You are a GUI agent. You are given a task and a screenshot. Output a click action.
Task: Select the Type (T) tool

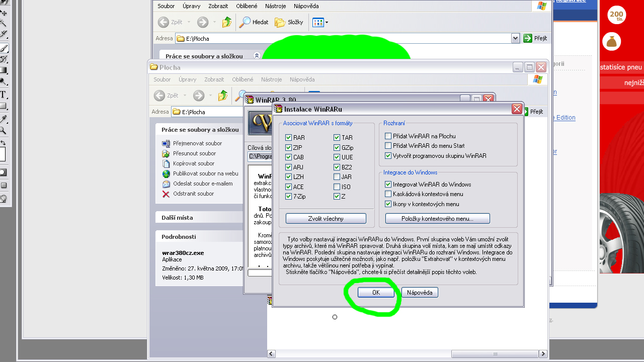[3, 95]
